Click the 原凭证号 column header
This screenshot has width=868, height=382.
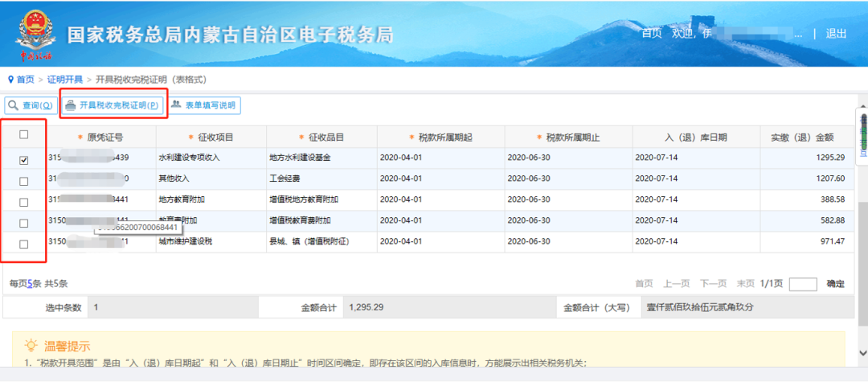(x=100, y=138)
